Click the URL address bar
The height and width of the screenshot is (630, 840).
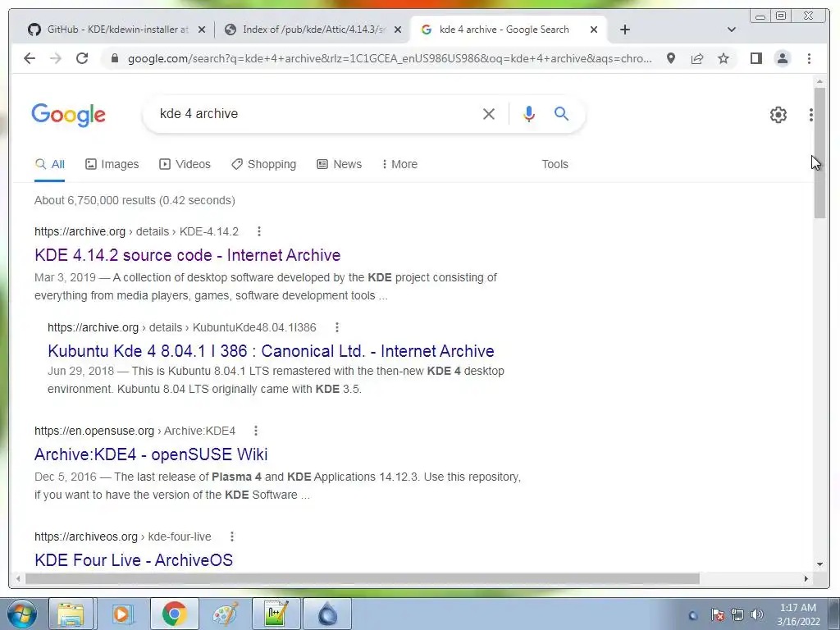390,58
